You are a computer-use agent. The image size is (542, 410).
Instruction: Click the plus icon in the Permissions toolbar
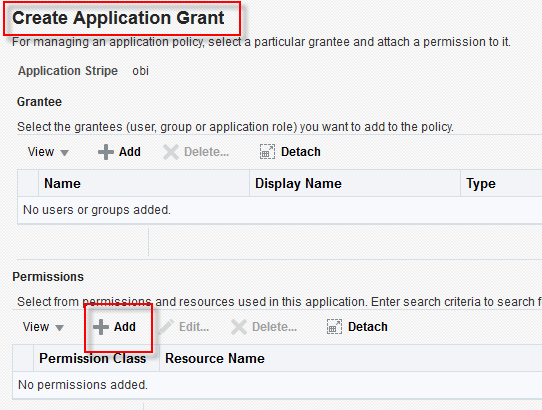click(101, 327)
